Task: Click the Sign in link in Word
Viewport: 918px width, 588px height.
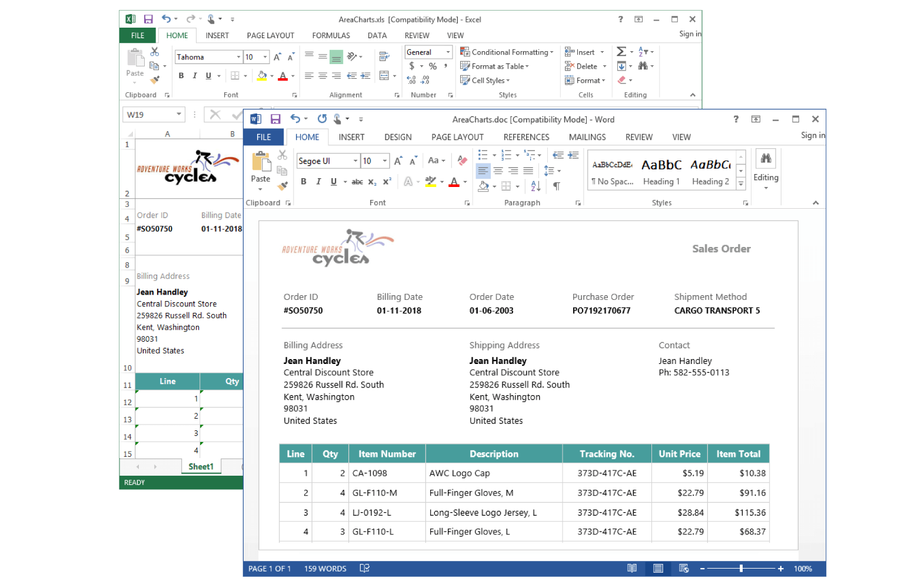Action: 812,135
